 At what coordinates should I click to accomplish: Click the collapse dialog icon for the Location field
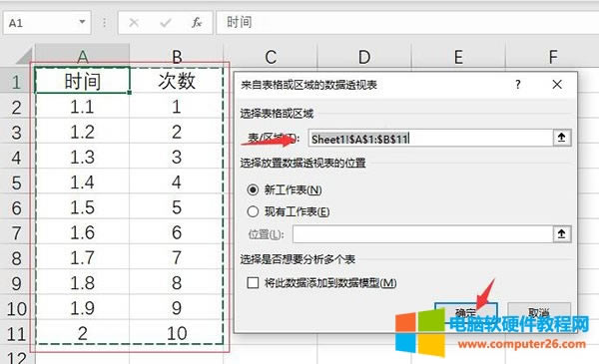[x=562, y=234]
